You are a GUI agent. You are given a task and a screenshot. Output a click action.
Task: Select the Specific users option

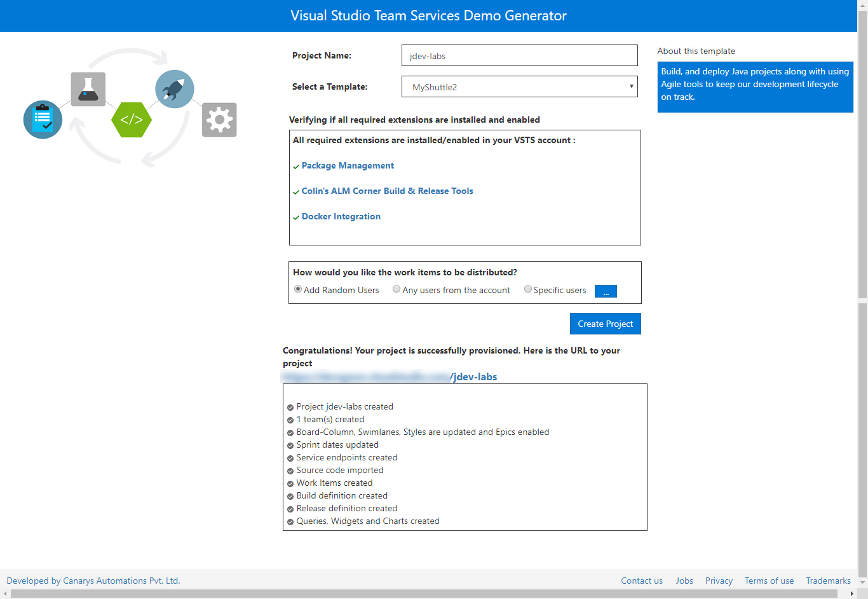pos(528,289)
